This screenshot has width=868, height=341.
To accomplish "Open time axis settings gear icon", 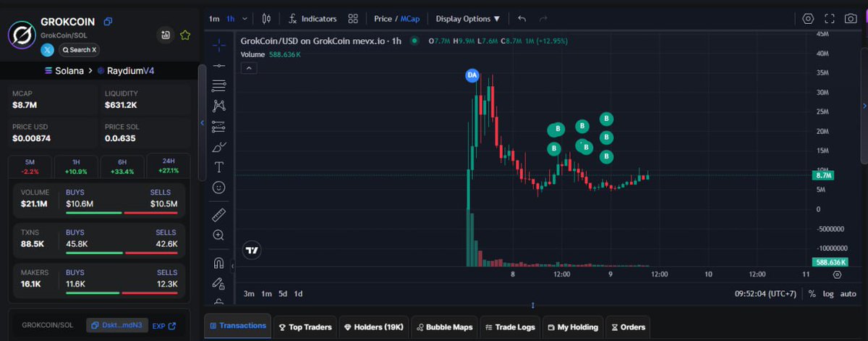I will 837,274.
